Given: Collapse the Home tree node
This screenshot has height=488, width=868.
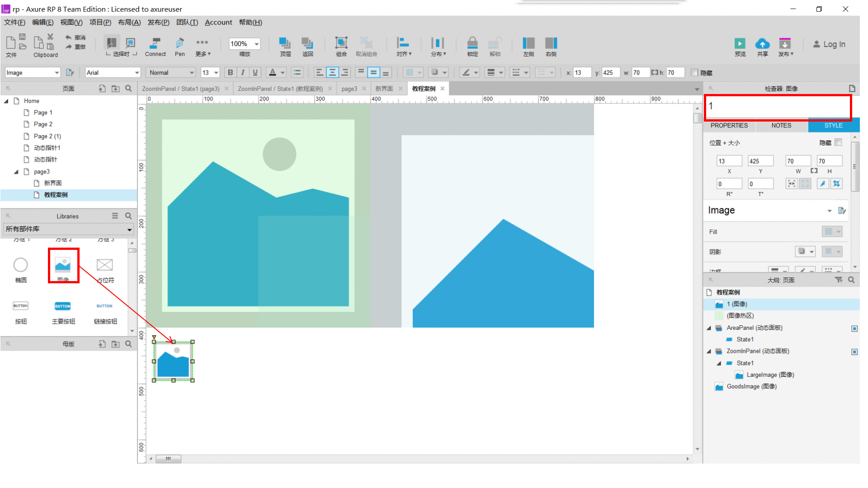Looking at the screenshot, I should [6, 101].
